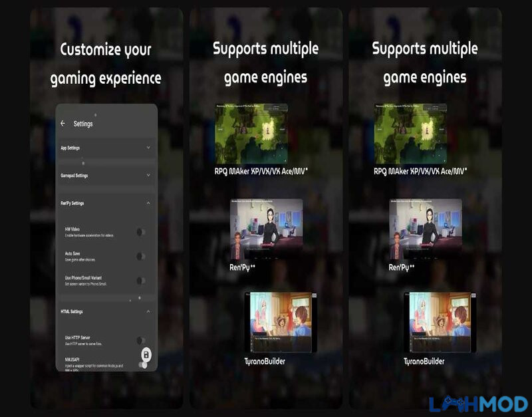Viewport: 532px width, 417px height.
Task: Open RPG Maker screenshot in right card
Action: click(x=410, y=134)
